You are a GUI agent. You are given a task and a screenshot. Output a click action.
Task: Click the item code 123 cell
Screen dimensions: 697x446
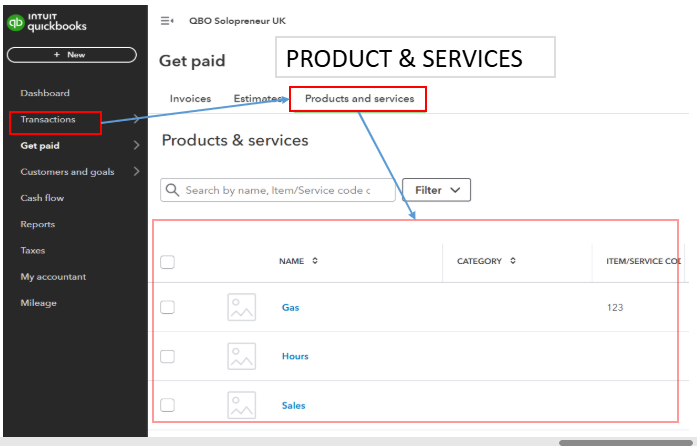tap(615, 307)
